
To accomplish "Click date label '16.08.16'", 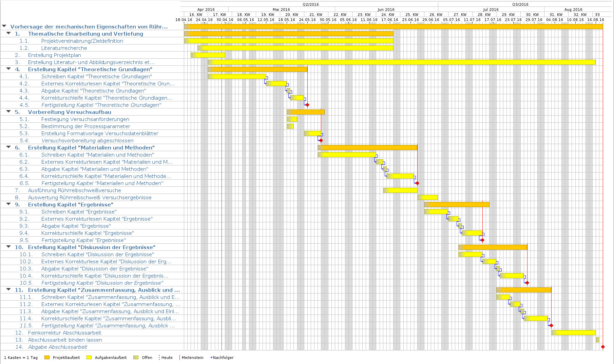I will 595,20.
